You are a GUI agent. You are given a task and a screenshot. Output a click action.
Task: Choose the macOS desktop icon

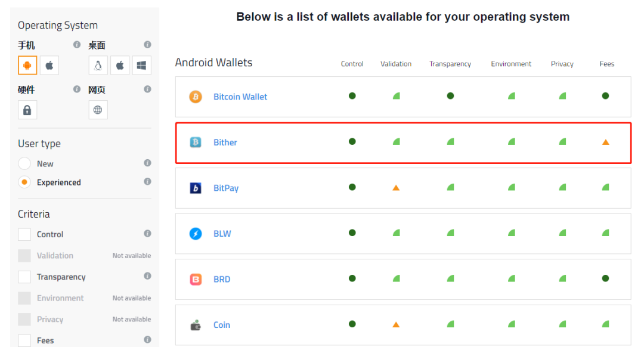(120, 66)
